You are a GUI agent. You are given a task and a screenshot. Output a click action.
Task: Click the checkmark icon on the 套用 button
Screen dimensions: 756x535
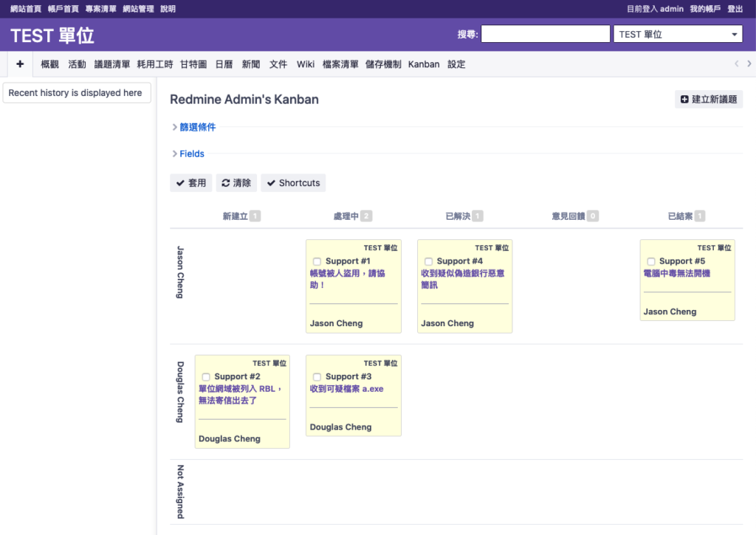(x=180, y=183)
